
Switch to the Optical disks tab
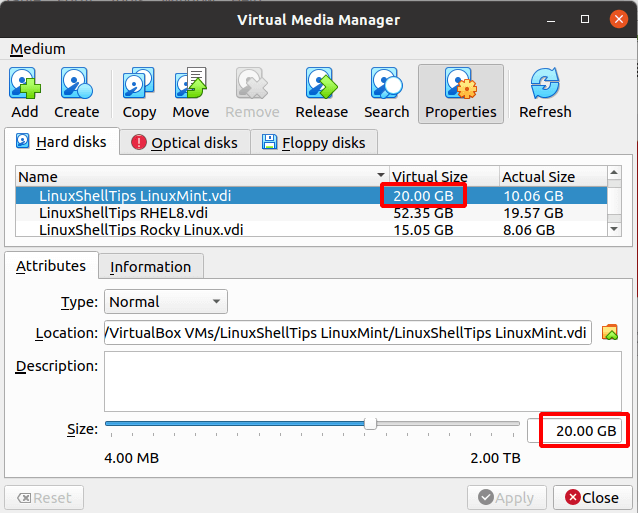[185, 143]
